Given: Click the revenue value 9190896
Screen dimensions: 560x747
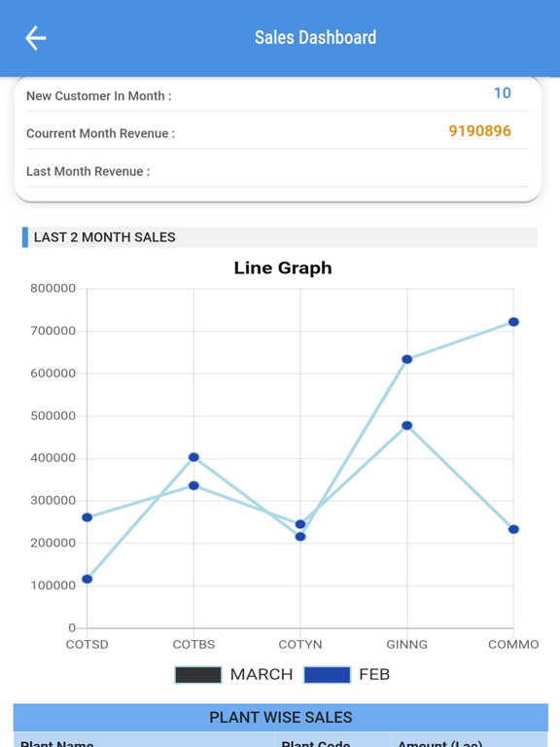Looking at the screenshot, I should point(479,130).
